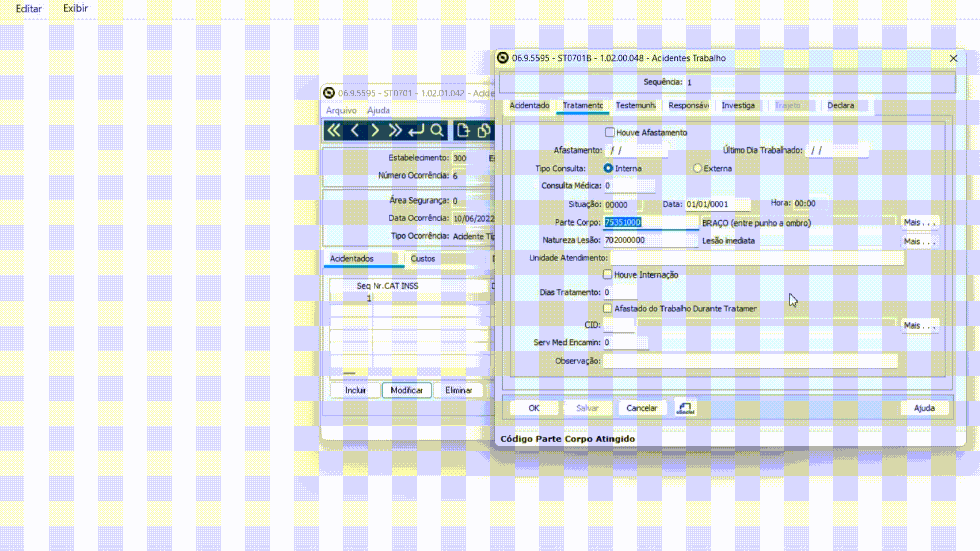Open the Responsável tab
The image size is (980, 551).
(x=689, y=105)
